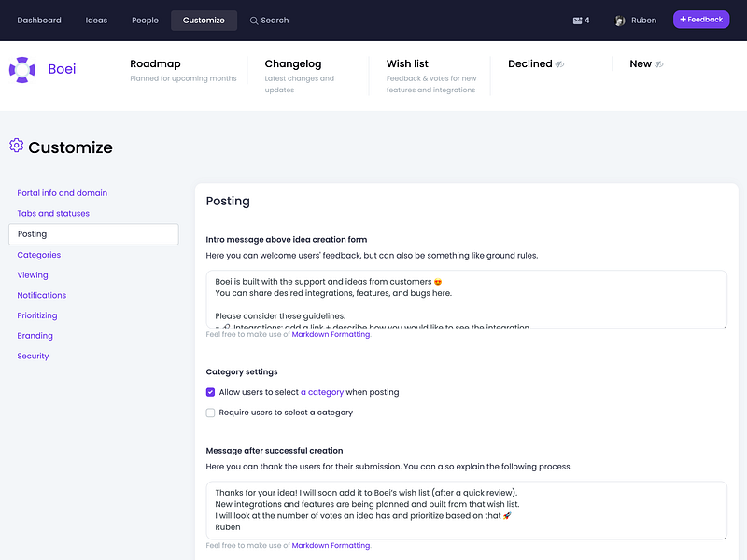
Task: Open the People menu item
Action: click(145, 20)
